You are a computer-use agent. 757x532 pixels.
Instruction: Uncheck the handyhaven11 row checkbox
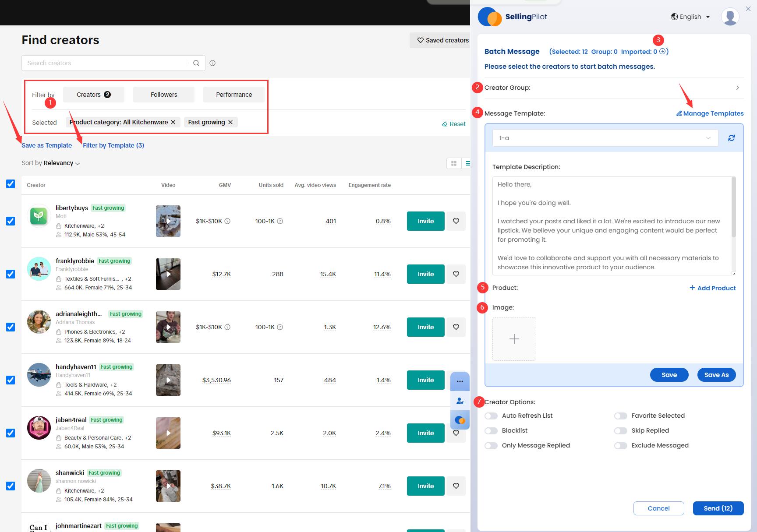pos(11,380)
